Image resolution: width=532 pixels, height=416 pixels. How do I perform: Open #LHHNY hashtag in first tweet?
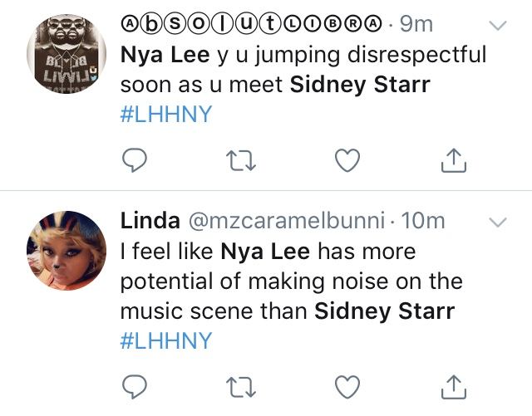click(x=166, y=114)
